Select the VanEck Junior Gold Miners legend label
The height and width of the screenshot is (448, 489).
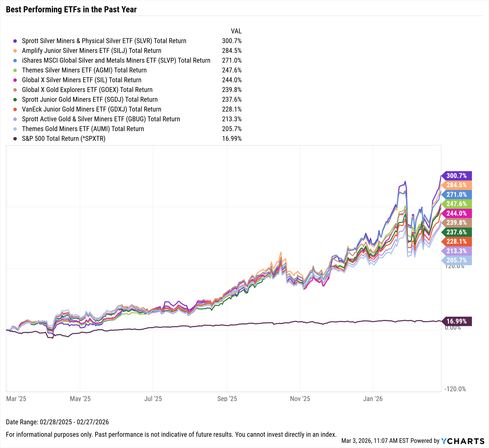91,109
